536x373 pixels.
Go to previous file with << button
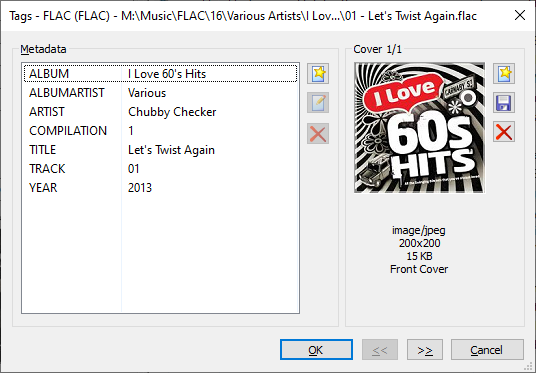pyautogui.click(x=380, y=350)
